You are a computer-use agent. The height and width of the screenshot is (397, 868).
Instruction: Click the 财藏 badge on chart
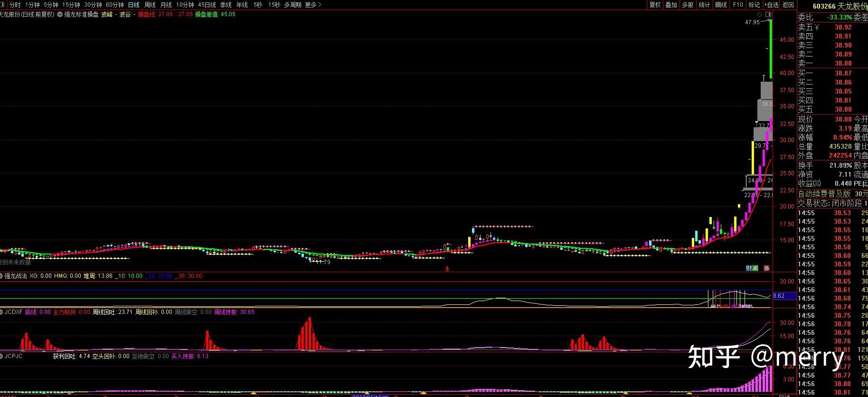[x=752, y=268]
